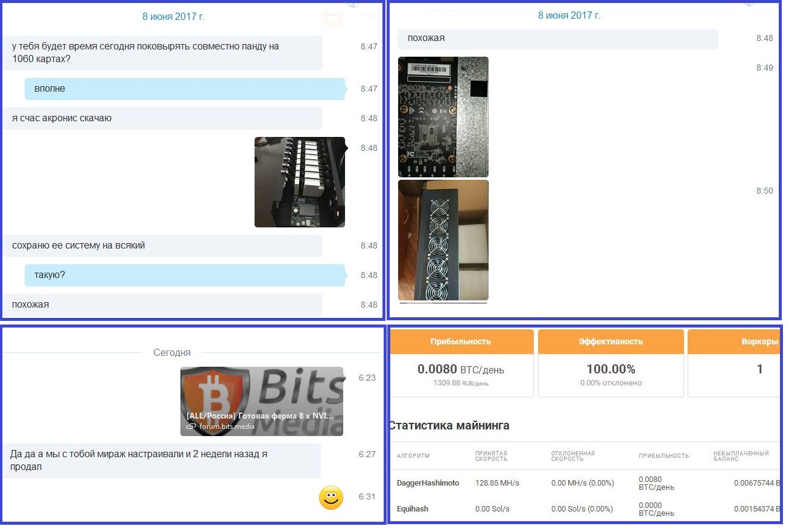Click the 'Сегодня' date separator
The height and width of the screenshot is (532, 789).
(172, 353)
